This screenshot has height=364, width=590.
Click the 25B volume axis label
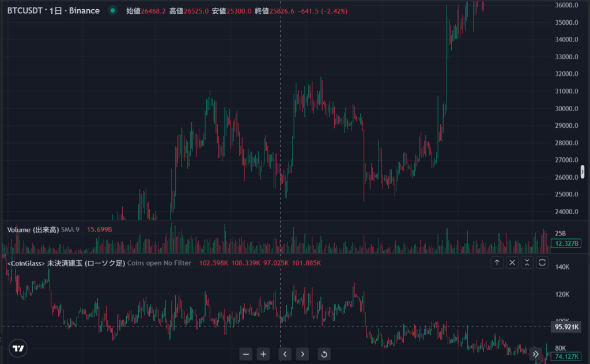[x=560, y=233]
